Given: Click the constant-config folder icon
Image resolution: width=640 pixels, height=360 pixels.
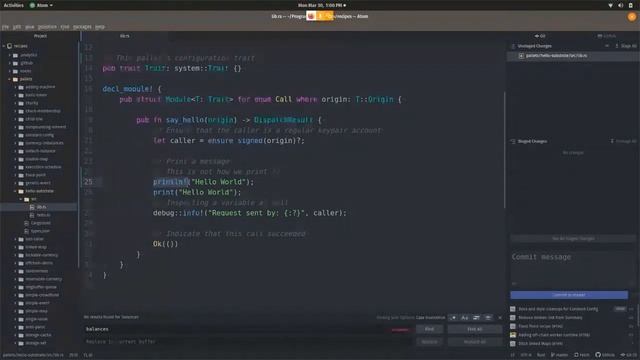Looking at the screenshot, I should 21,135.
